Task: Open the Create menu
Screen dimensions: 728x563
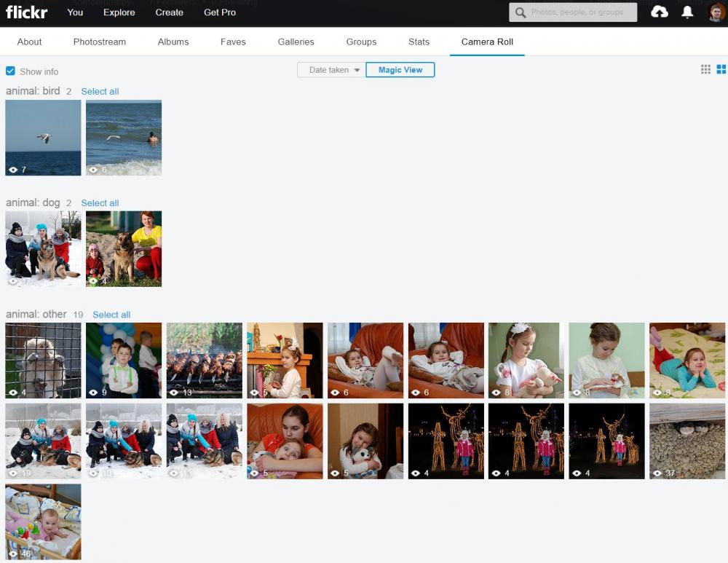Action: tap(169, 12)
